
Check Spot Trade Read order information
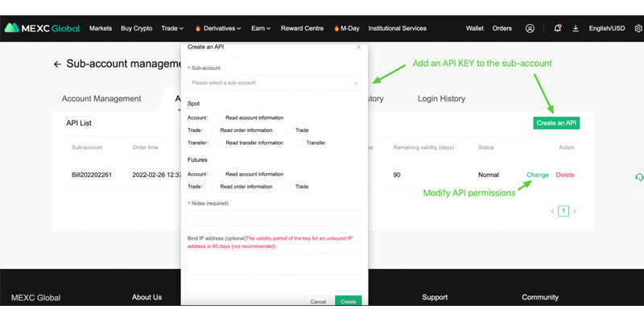(214, 130)
